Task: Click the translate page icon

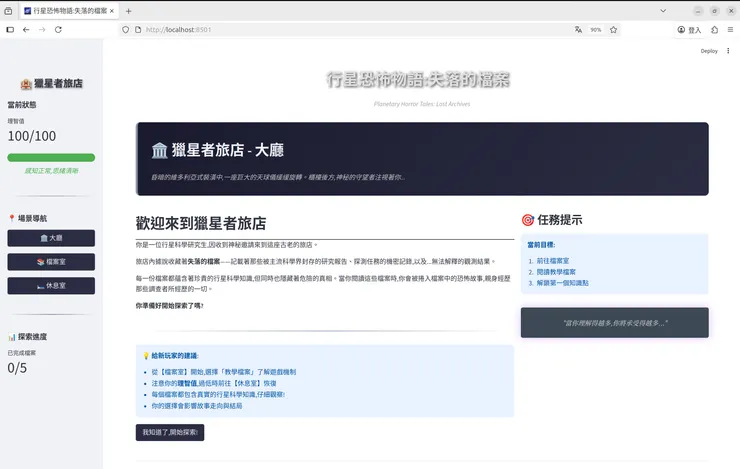Action: point(579,30)
